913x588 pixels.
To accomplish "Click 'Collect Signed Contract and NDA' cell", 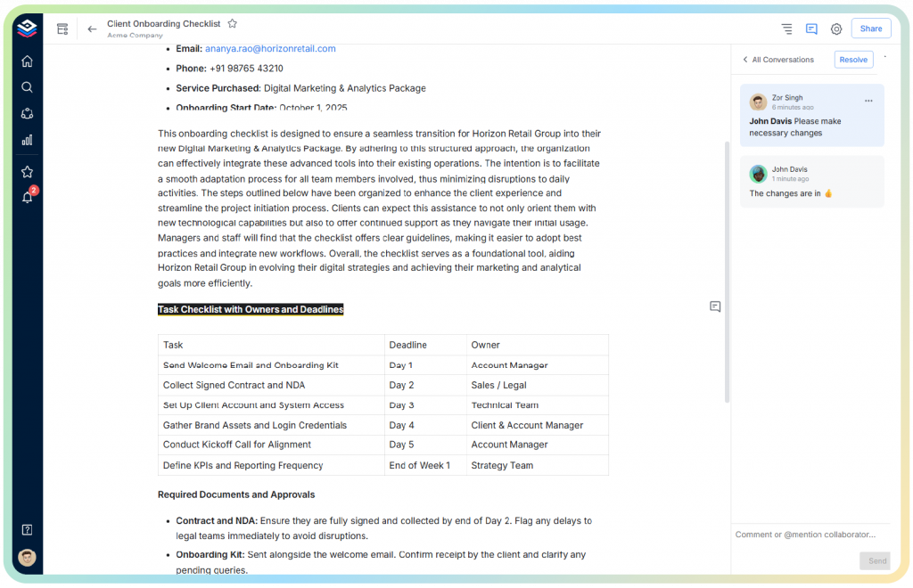I will (x=271, y=385).
